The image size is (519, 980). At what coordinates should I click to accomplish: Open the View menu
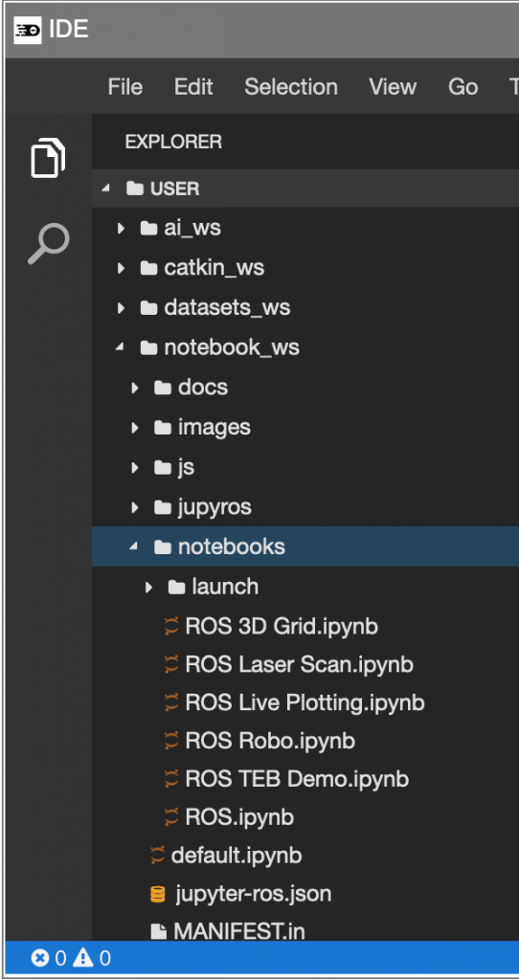click(393, 87)
